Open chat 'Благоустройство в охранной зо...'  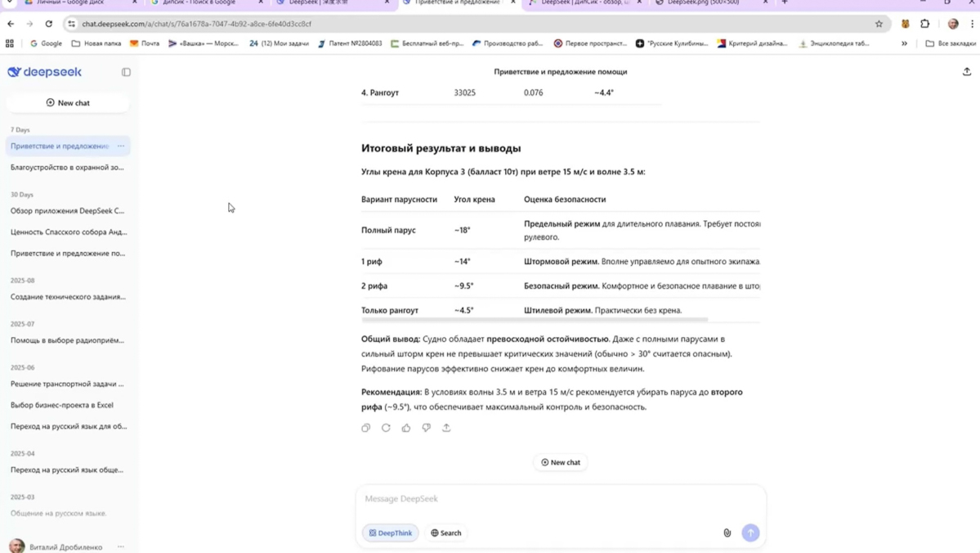tap(67, 167)
